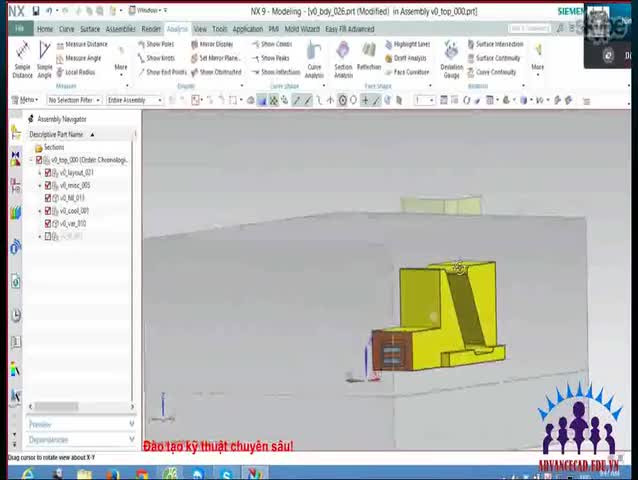Open the Assembly Navigator sidebar tab icon

click(x=15, y=133)
